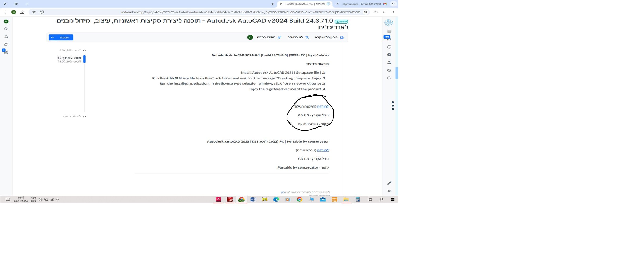
Task: Click the install app icon in address bar
Action: tap(42, 12)
